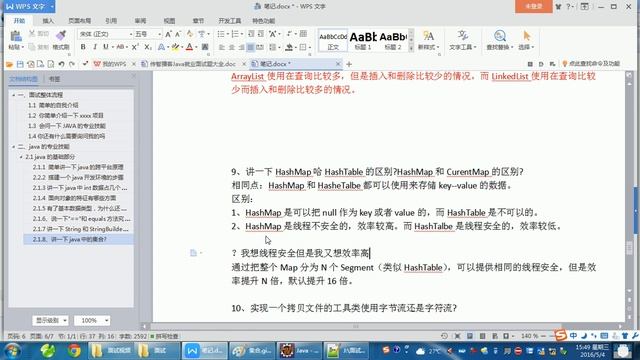Image resolution: width=640 pixels, height=360 pixels.
Task: Center align text
Action: point(231,47)
